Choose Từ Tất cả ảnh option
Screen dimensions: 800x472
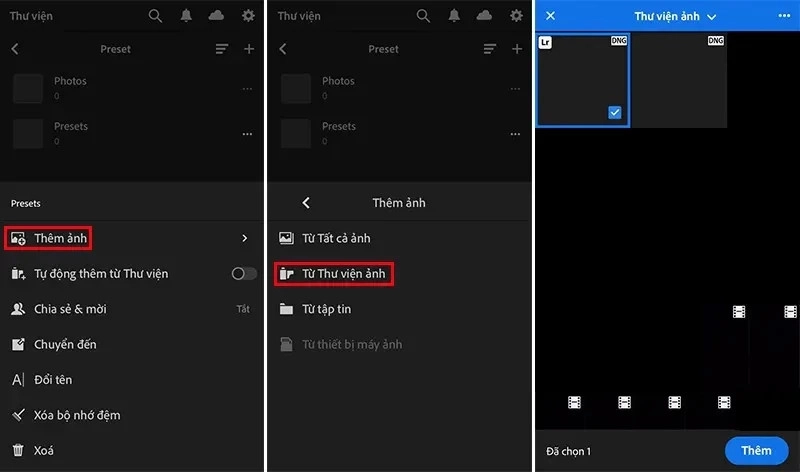click(336, 238)
